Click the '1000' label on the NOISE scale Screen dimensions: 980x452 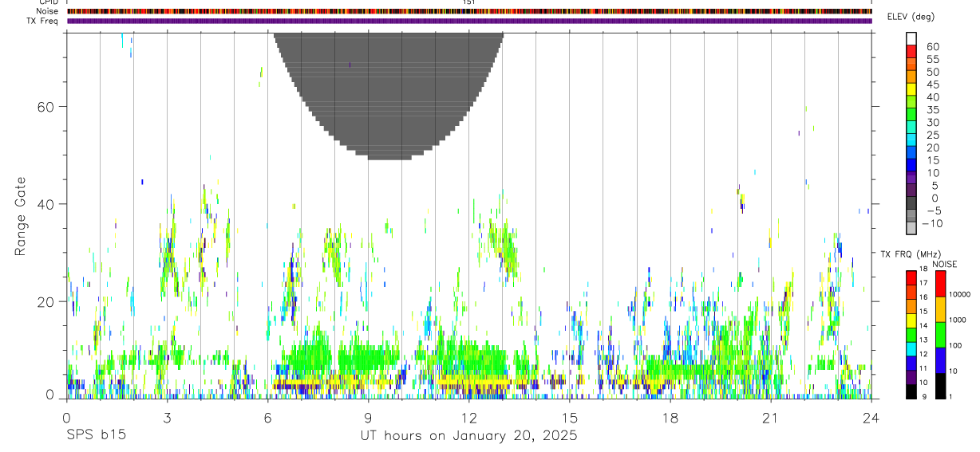[958, 320]
